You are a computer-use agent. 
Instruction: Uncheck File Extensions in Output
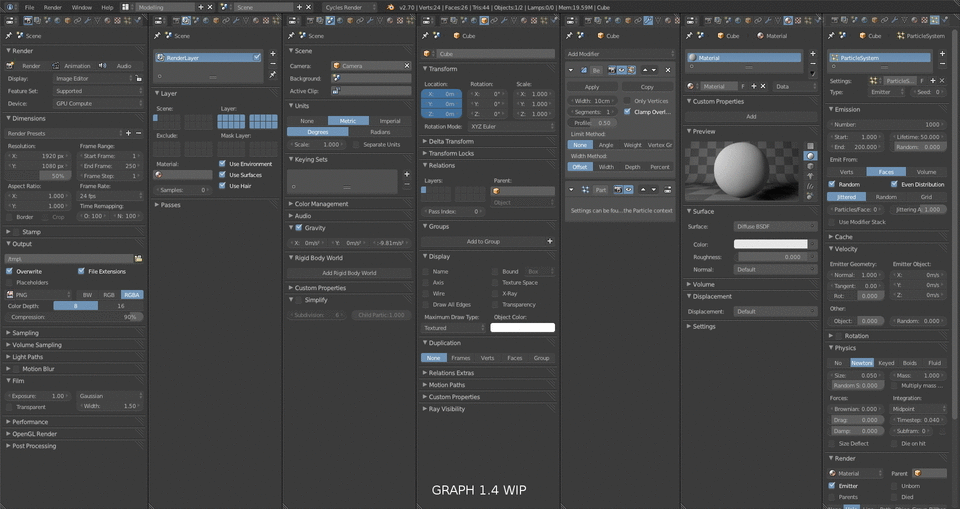81,271
